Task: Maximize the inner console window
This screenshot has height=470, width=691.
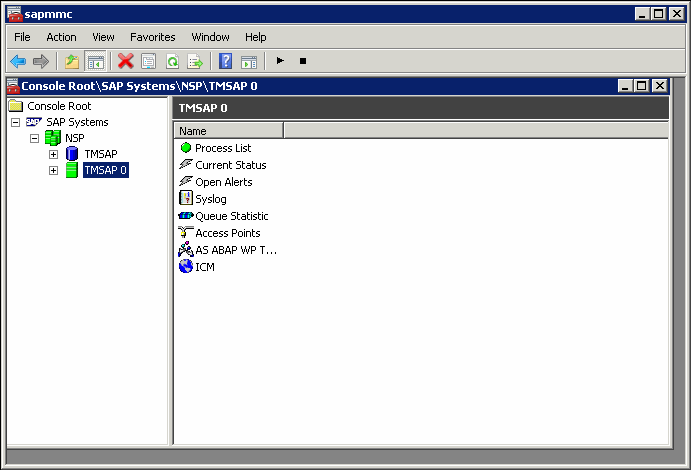Action: [x=642, y=85]
